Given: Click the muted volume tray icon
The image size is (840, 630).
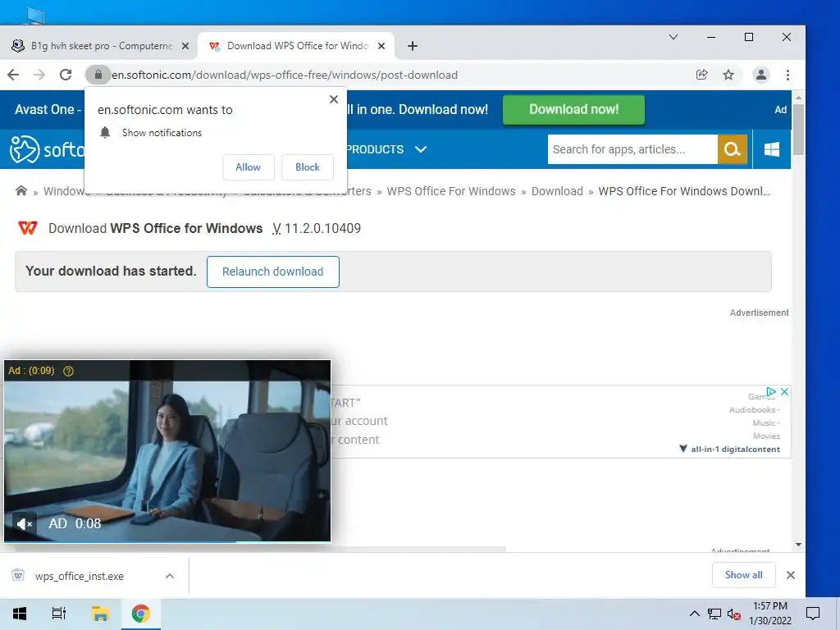Looking at the screenshot, I should pos(733,614).
